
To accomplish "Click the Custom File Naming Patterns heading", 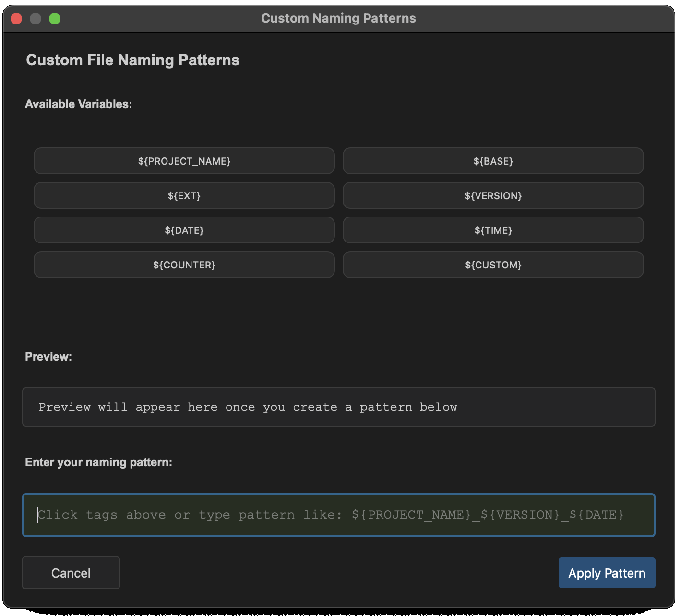I will 133,60.
